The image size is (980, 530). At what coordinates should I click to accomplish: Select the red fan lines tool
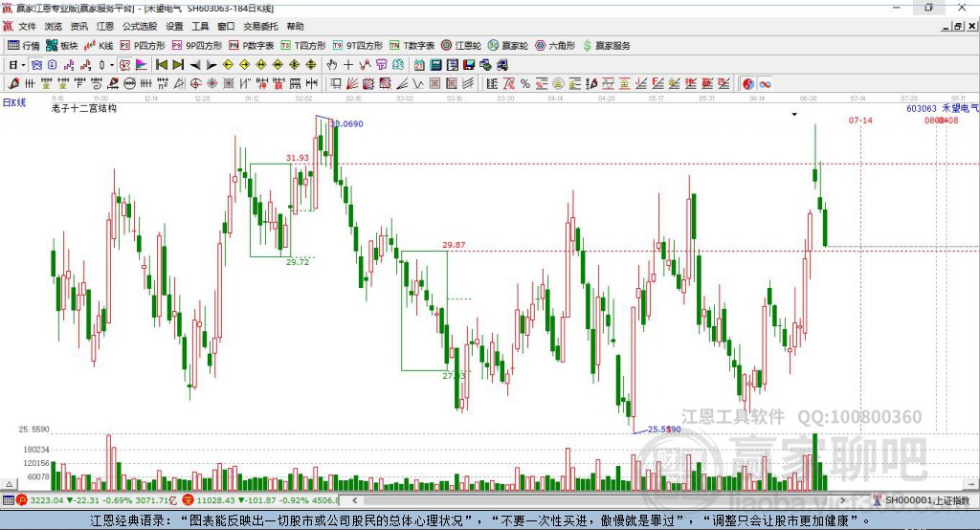352,84
